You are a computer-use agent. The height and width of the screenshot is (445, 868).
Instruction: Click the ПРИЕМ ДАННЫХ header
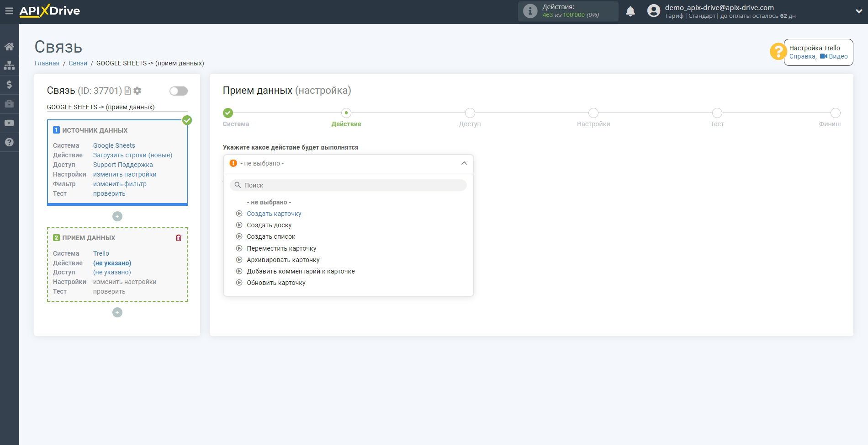(89, 238)
